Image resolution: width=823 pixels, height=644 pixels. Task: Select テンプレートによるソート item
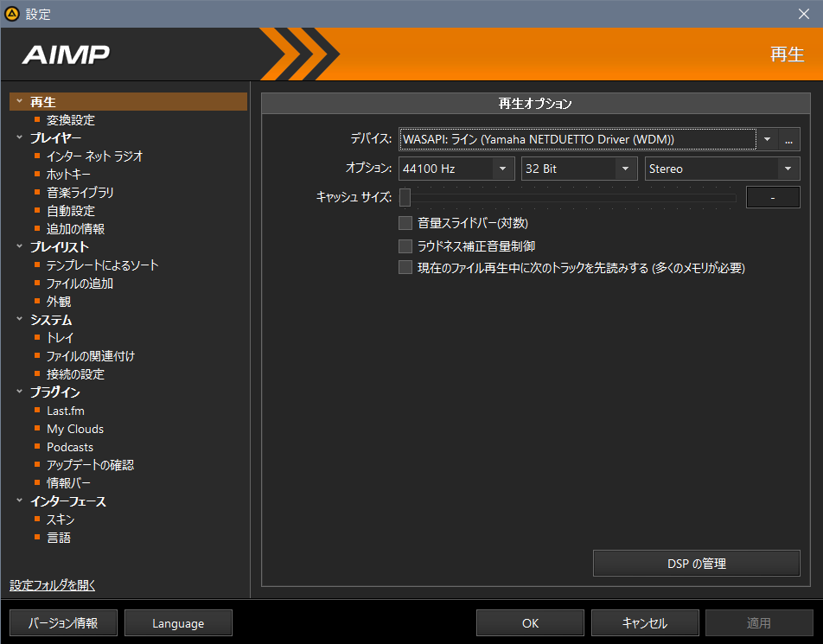click(x=102, y=265)
